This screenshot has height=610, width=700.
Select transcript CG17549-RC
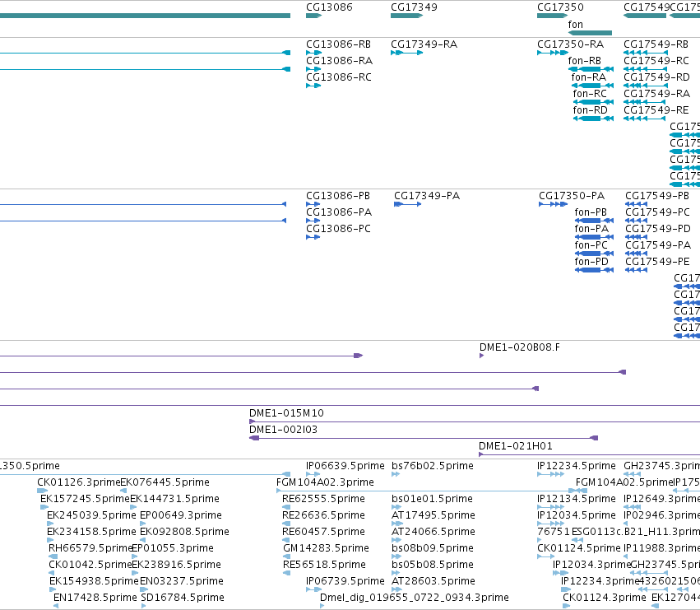pyautogui.click(x=656, y=61)
